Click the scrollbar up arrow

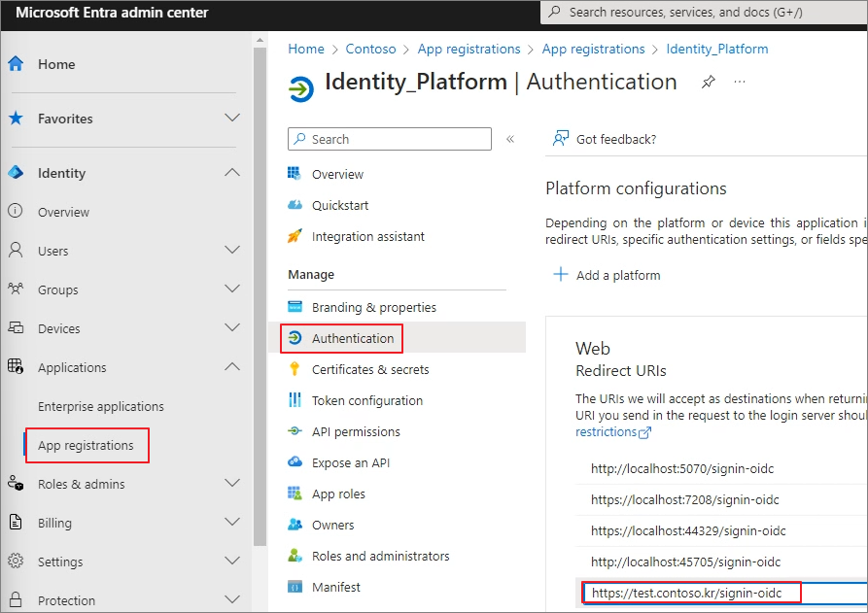[260, 40]
